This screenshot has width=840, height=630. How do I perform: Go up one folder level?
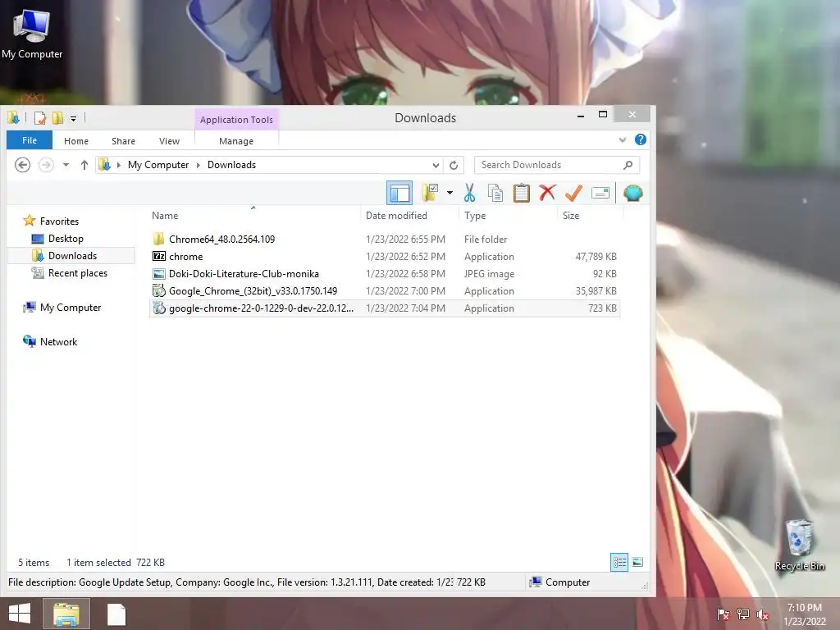[x=84, y=165]
